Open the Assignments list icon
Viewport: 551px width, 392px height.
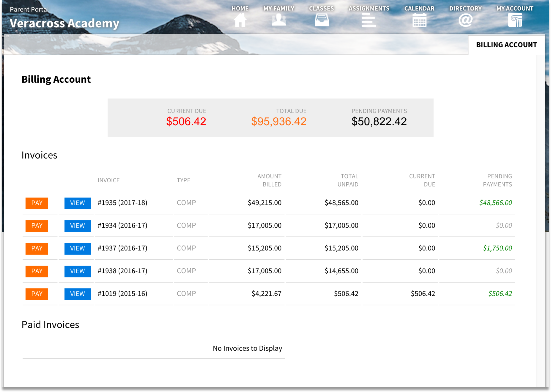pyautogui.click(x=368, y=20)
